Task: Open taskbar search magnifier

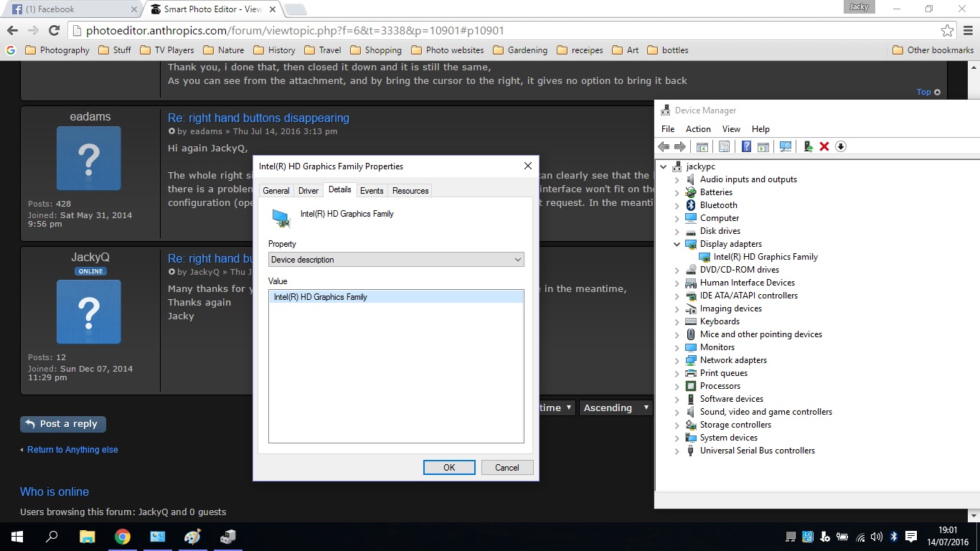Action: pos(52,537)
